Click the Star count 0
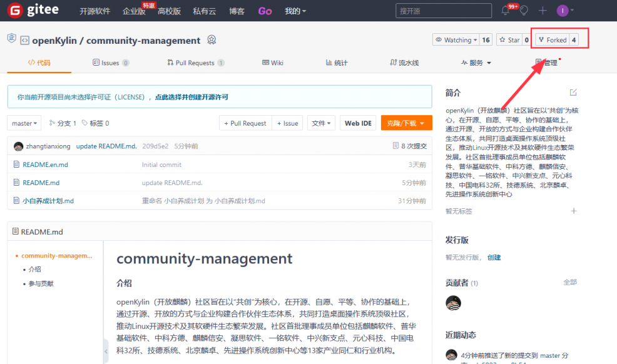 (526, 39)
